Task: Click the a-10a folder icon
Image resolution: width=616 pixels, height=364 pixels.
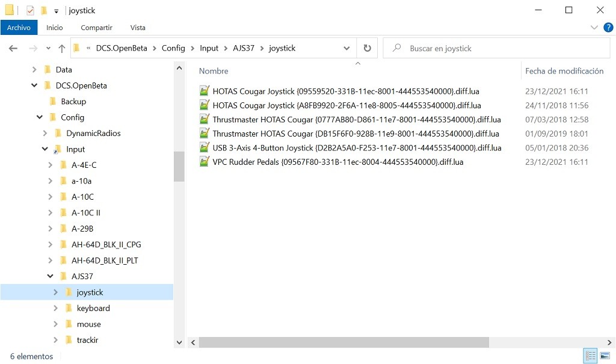Action: pyautogui.click(x=64, y=181)
